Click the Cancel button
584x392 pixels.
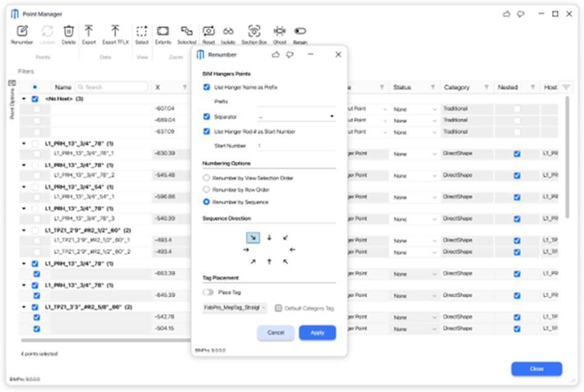tap(275, 332)
